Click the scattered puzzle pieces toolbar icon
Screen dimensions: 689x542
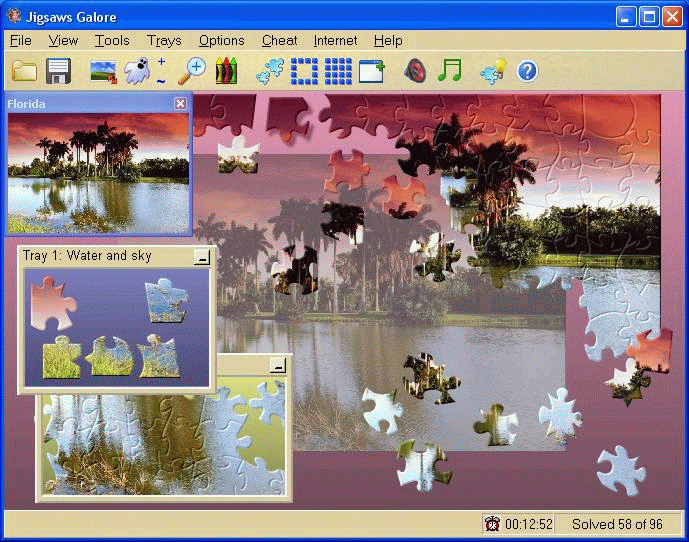click(269, 71)
